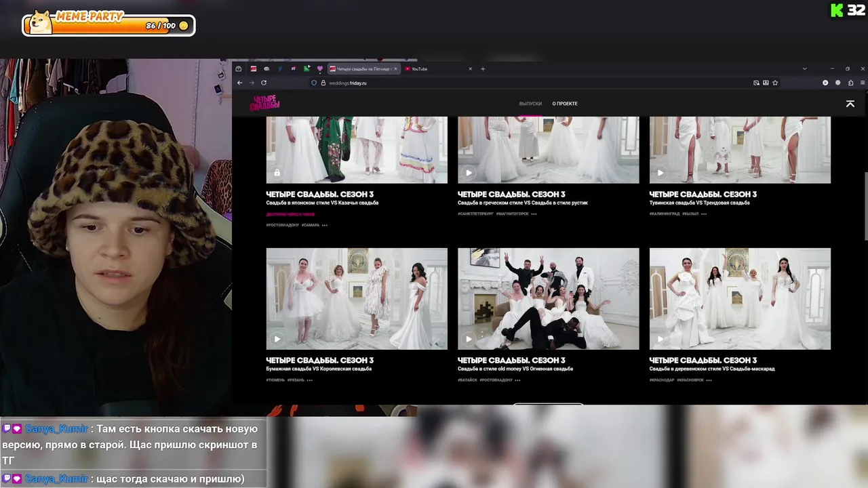Click the scroll-to-top arrow icon
Image resolution: width=868 pixels, height=488 pixels.
(x=850, y=104)
